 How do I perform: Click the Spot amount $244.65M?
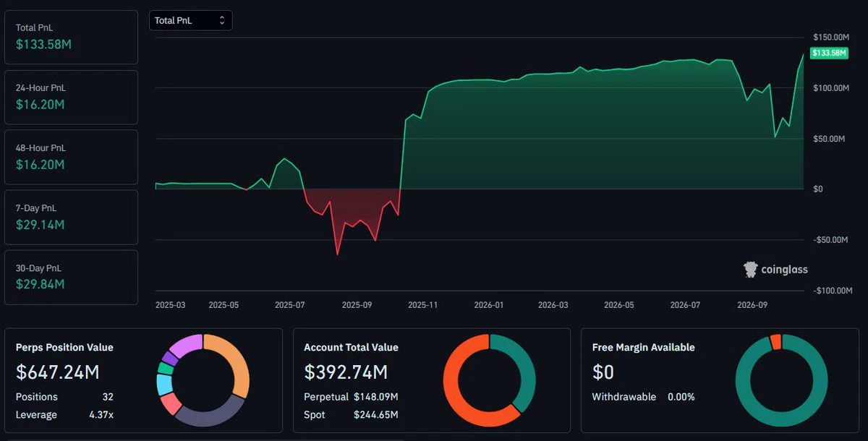(x=376, y=415)
